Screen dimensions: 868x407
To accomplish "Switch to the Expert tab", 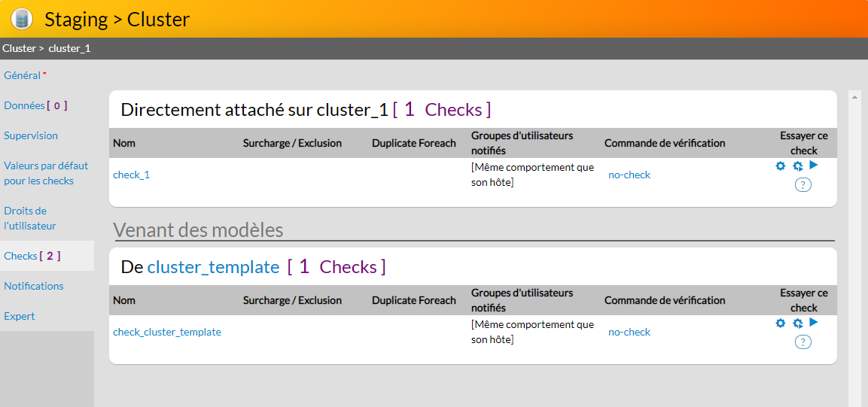I will pos(20,316).
